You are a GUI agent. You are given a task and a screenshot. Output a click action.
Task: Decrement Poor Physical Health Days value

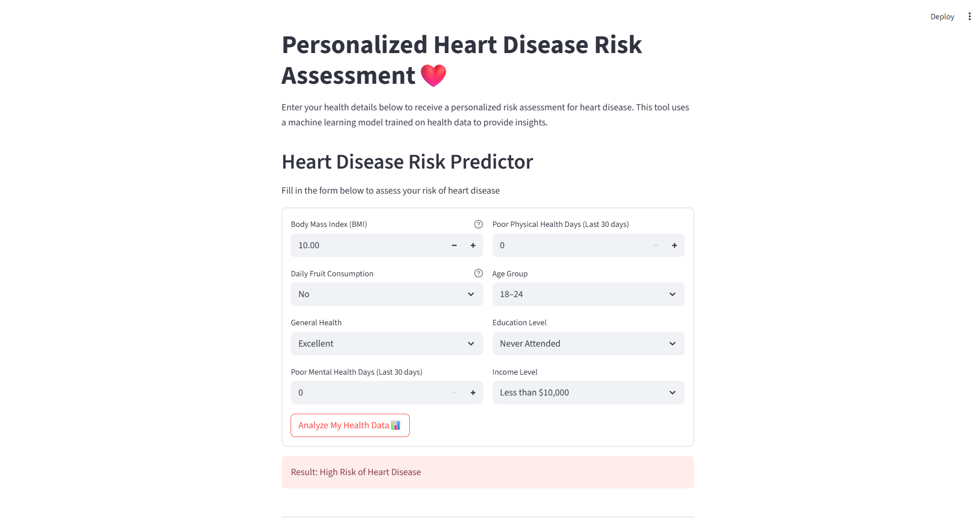[656, 246]
